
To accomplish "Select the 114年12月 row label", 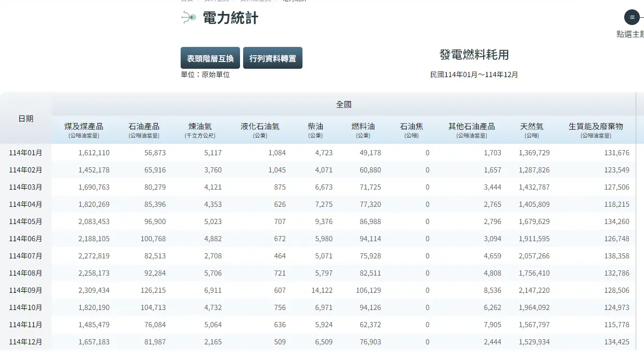I will (x=26, y=342).
